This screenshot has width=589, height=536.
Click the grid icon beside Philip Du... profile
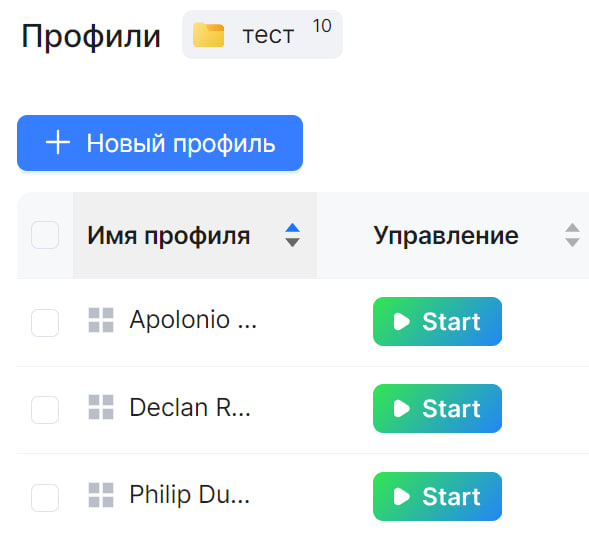point(101,495)
